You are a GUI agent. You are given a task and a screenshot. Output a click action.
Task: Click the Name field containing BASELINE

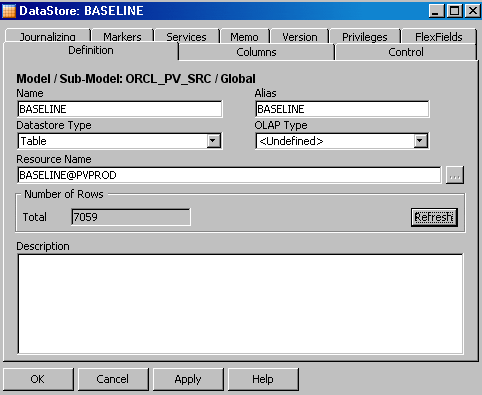(x=120, y=109)
